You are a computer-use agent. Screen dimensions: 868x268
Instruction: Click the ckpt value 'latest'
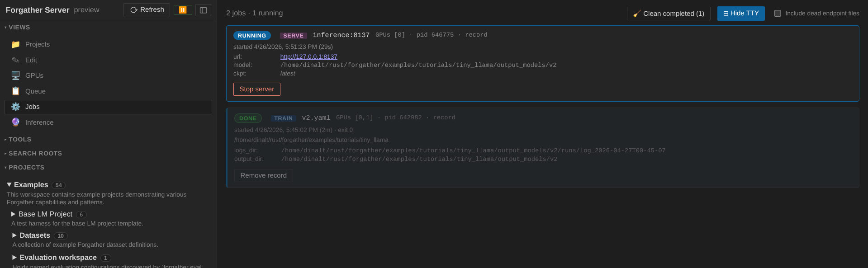pos(288,74)
